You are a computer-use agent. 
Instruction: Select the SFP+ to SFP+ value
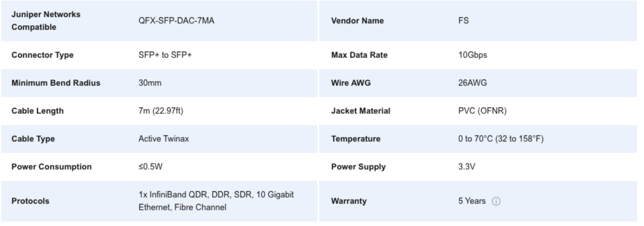165,55
